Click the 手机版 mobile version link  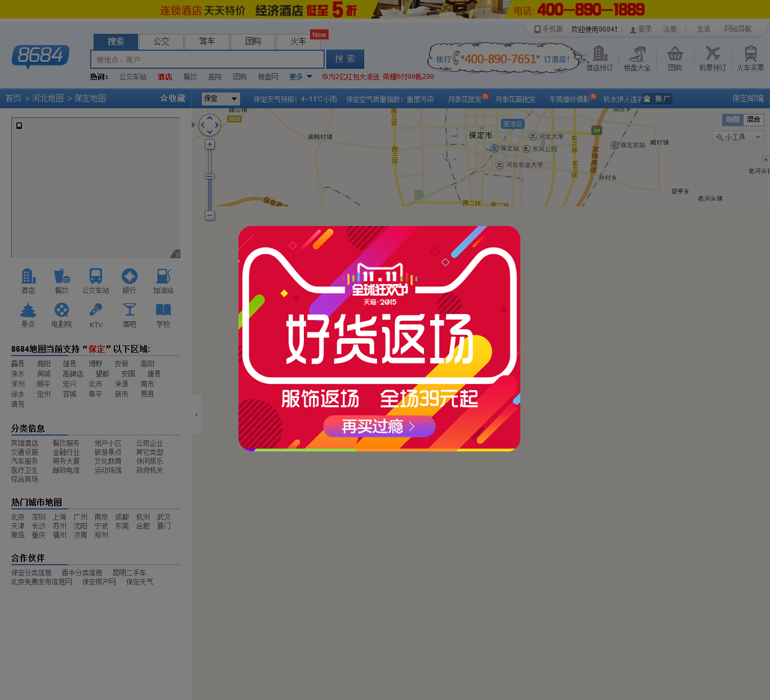pos(549,29)
